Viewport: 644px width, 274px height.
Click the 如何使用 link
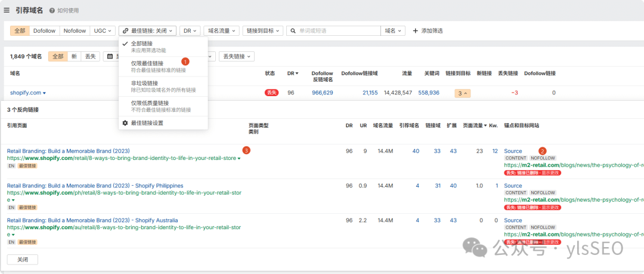pos(68,11)
